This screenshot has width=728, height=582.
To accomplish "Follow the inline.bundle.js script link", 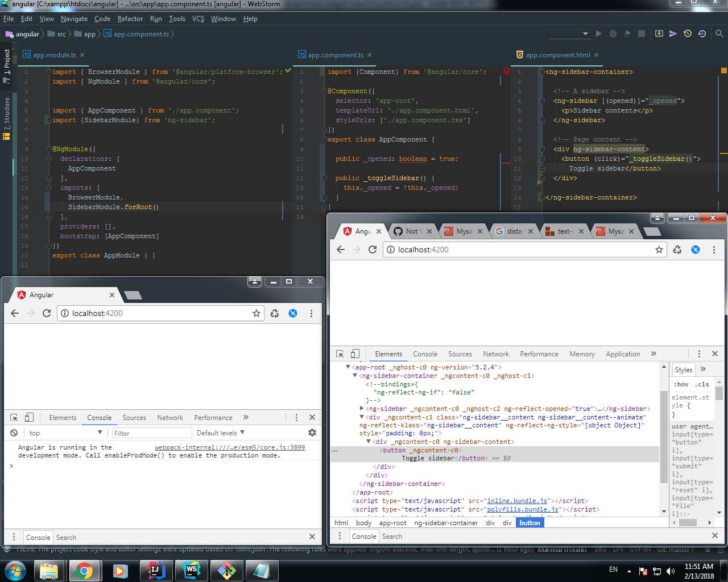I will click(516, 501).
